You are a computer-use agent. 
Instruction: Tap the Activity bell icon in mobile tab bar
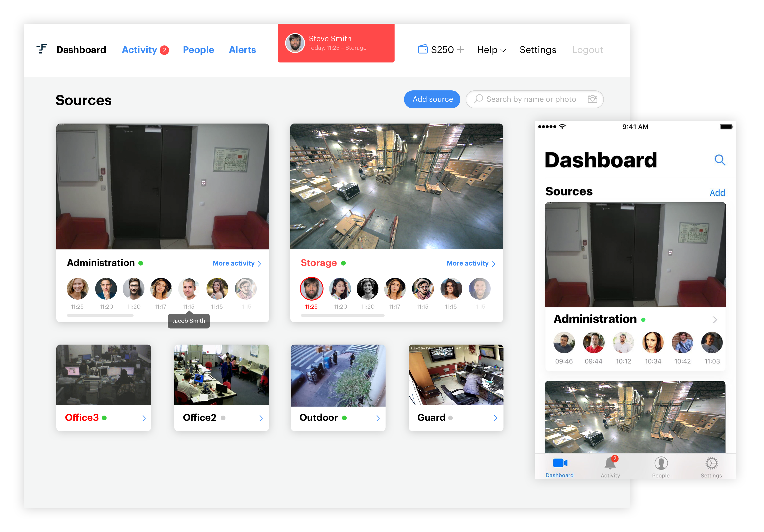pos(610,463)
